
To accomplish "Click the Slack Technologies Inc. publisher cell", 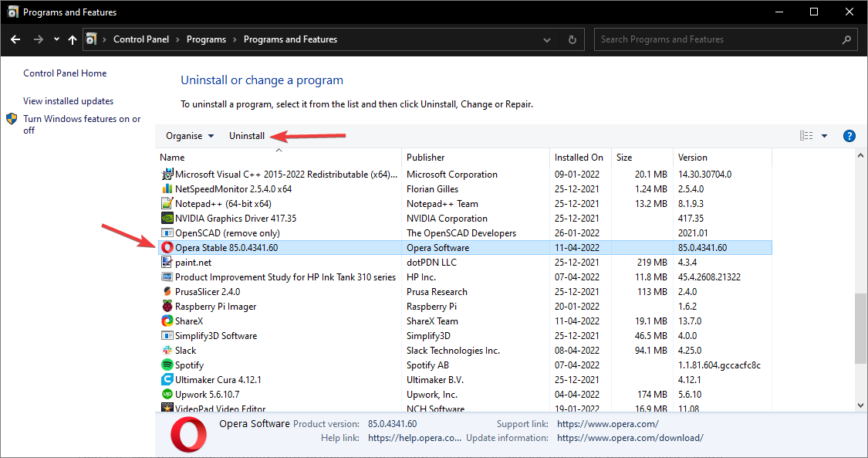I will click(x=453, y=350).
